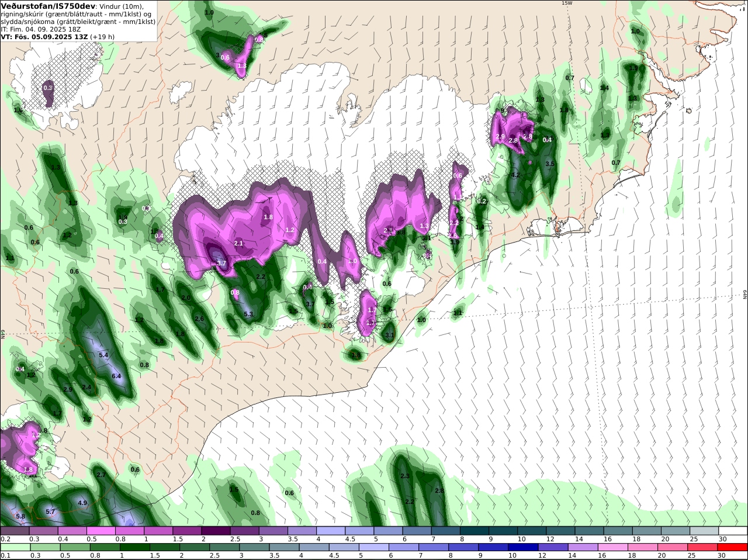Click the 3.7 snowfall maximum value
This screenshot has height=560, width=748.
tap(221, 264)
